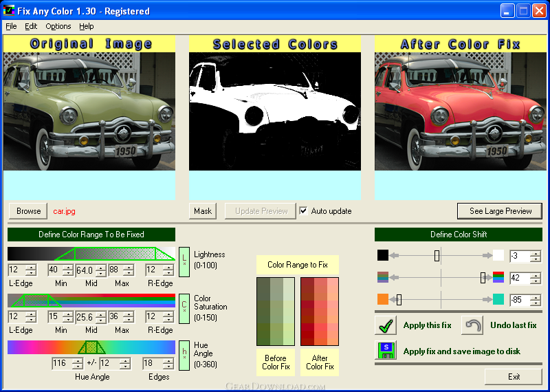The image size is (550, 392).
Task: Click the Apply this fix label
Action: coord(427,325)
